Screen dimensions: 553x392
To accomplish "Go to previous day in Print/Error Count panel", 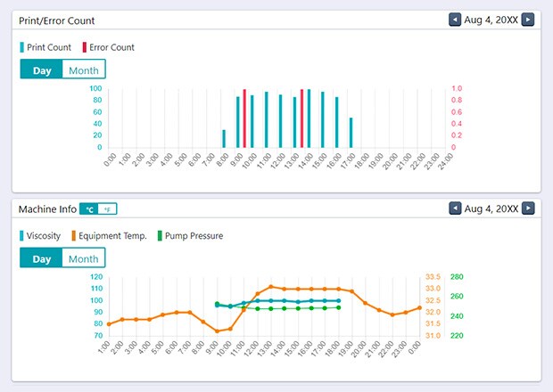I will point(455,20).
